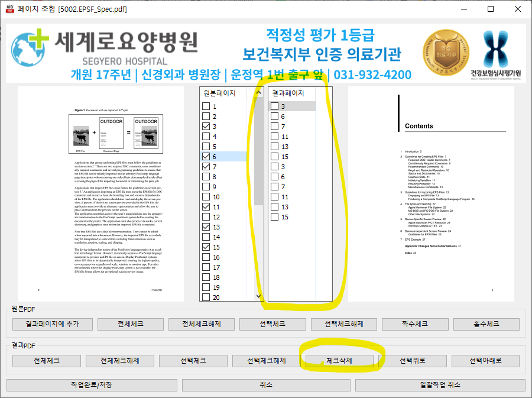Minimize the 페이지 조합 window
This screenshot has width=532, height=398.
tap(464, 9)
